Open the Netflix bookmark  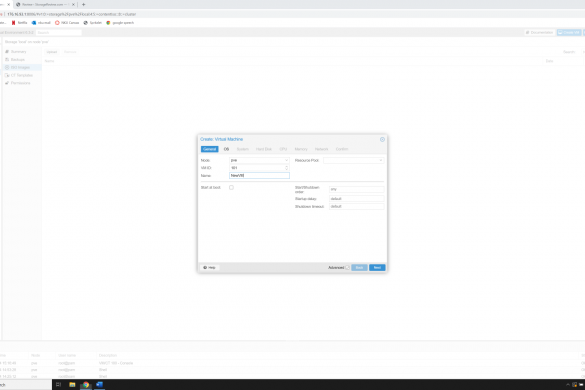[20, 23]
